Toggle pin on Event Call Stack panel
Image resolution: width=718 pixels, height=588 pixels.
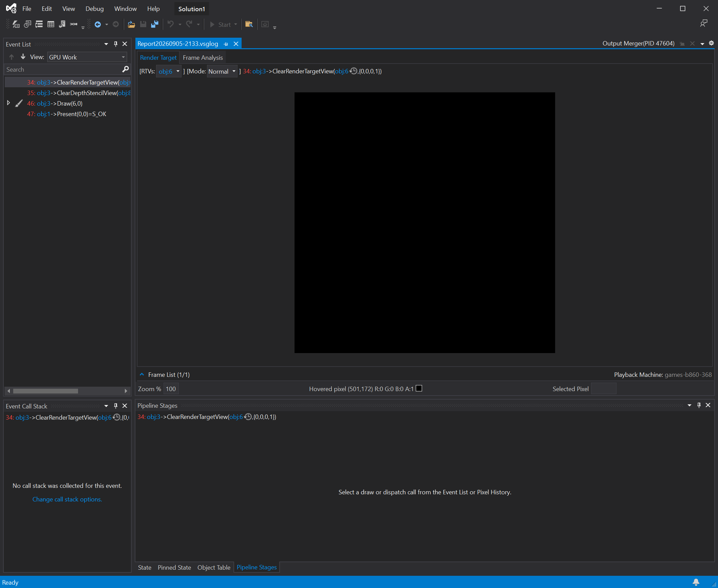[x=116, y=406]
